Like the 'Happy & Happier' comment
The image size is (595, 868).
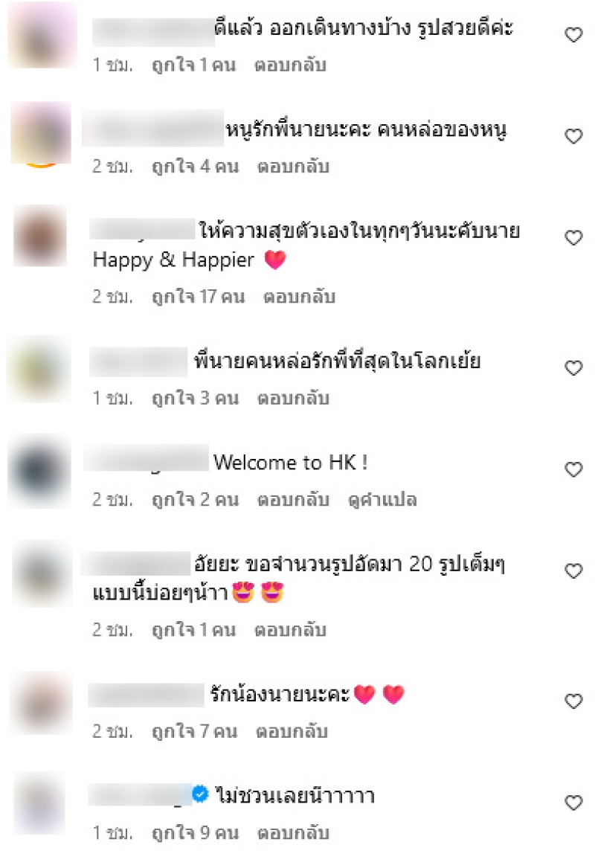coord(573,237)
